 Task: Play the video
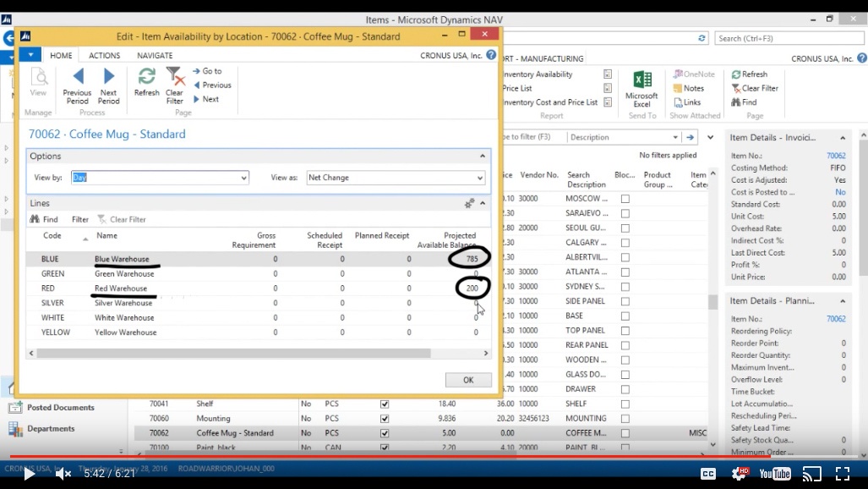29,474
